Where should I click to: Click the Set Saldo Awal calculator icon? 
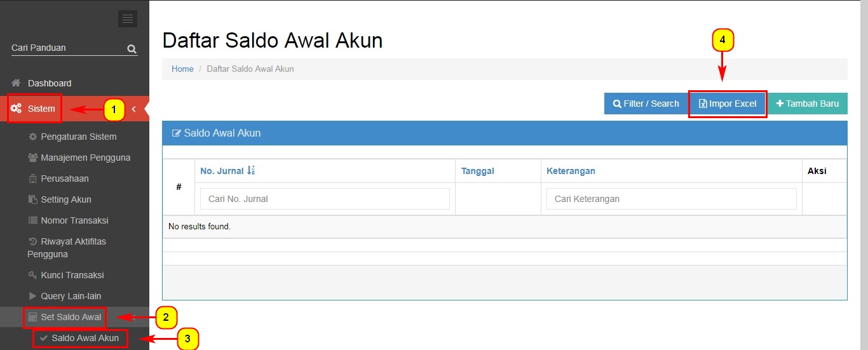(x=33, y=317)
